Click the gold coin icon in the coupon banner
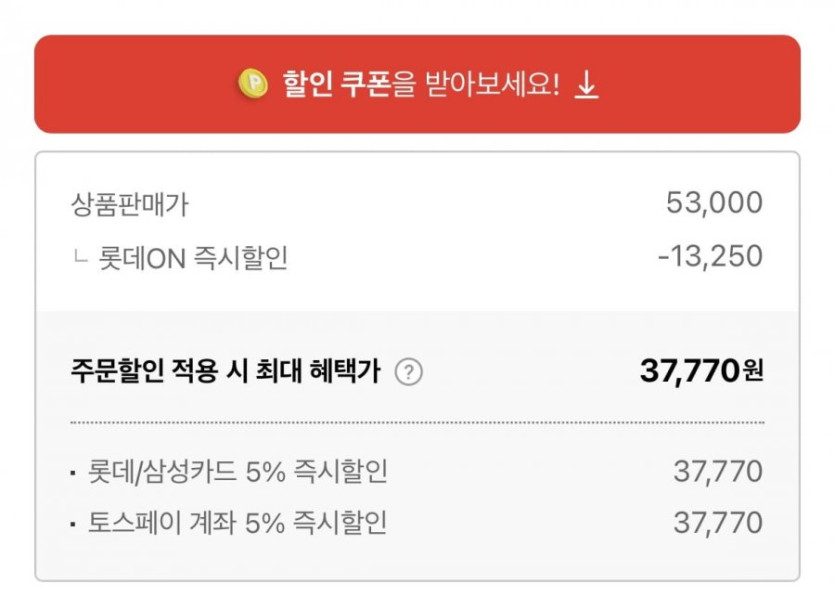Image resolution: width=835 pixels, height=597 pixels. [x=253, y=85]
